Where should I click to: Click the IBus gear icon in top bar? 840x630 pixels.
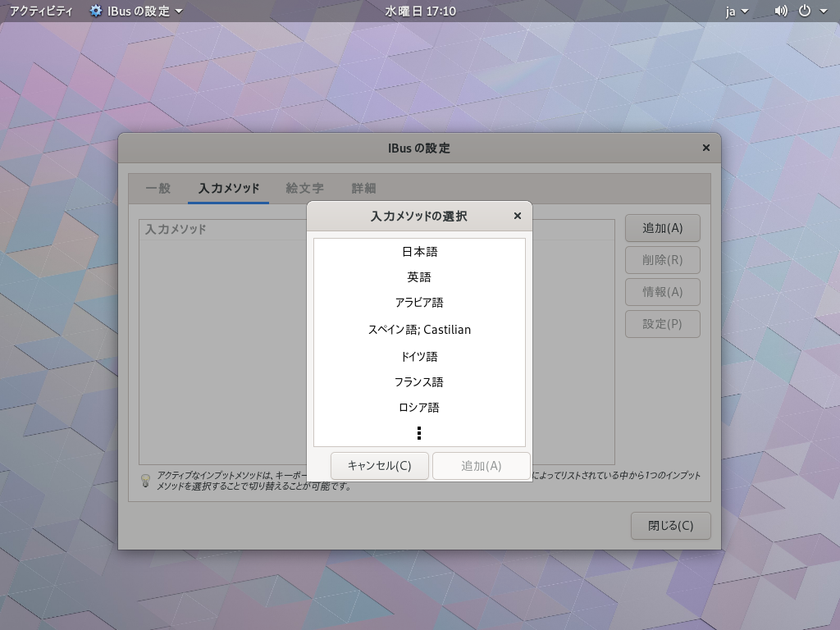[x=96, y=11]
